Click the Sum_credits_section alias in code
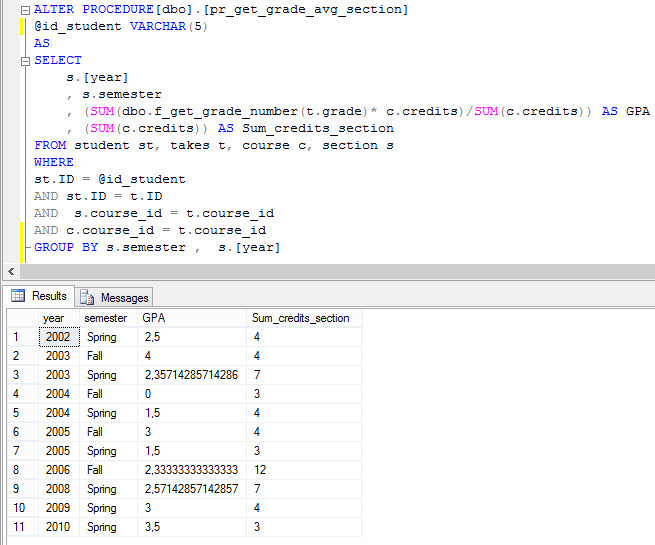This screenshot has height=545, width=655. pos(318,128)
